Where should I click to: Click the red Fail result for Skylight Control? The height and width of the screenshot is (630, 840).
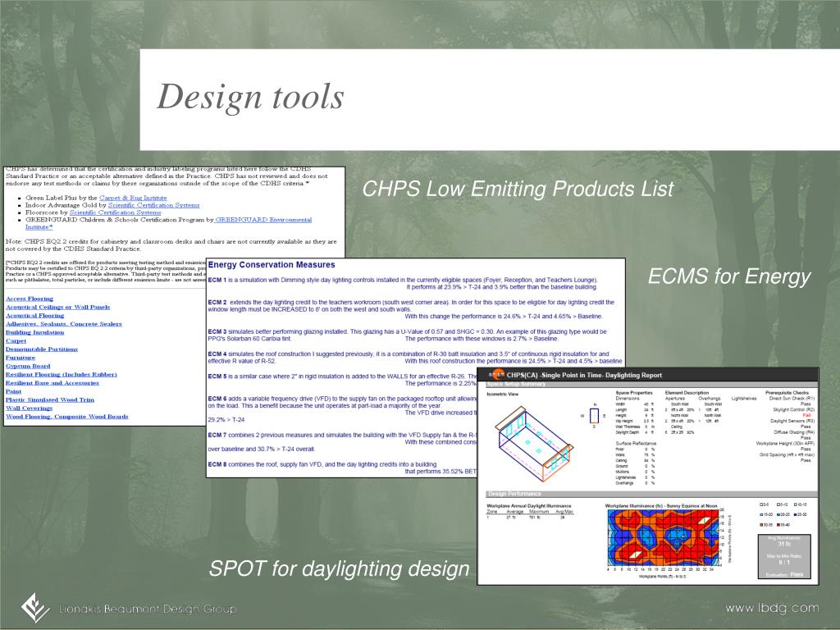point(807,415)
